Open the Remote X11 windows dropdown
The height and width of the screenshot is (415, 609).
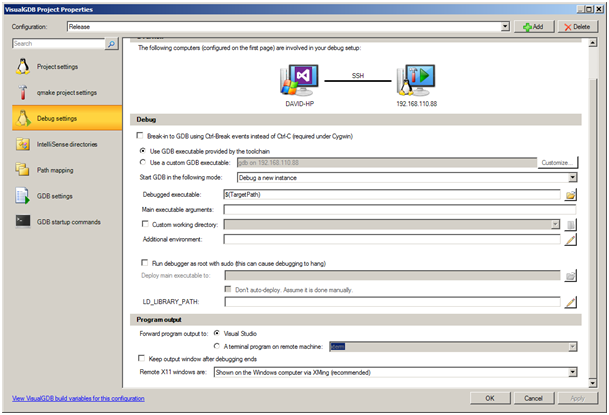(572, 372)
